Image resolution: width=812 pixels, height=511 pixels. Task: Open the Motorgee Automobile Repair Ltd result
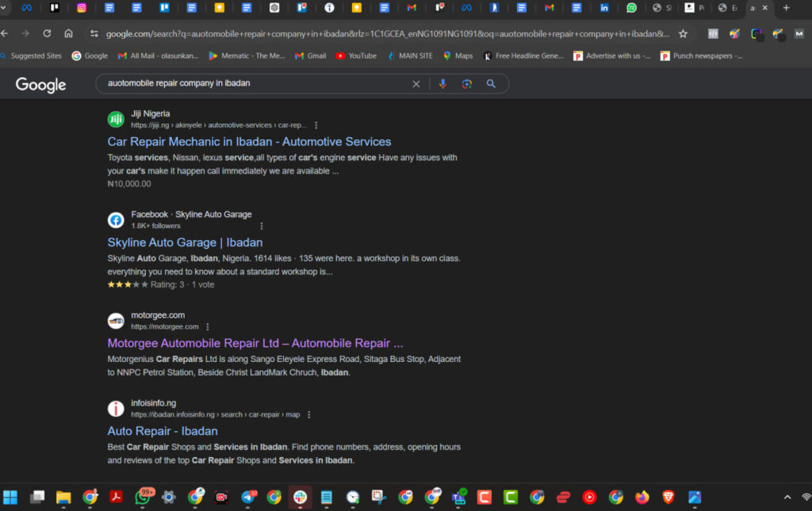(x=255, y=343)
